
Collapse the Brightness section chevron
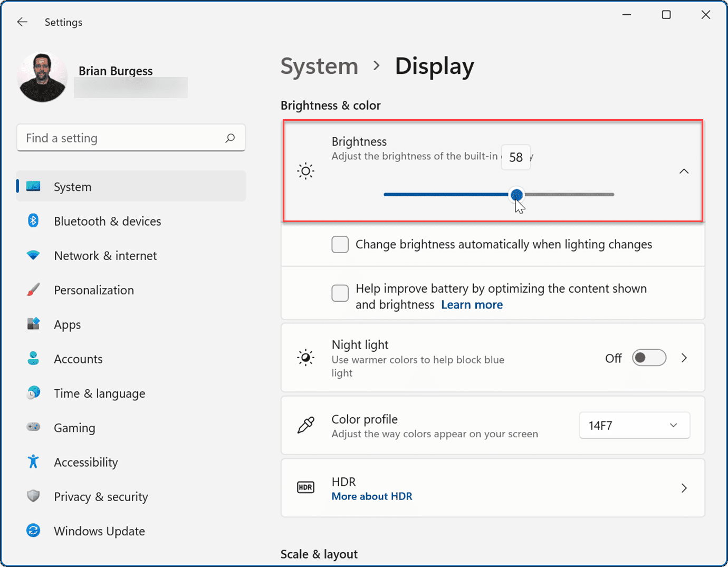click(684, 171)
